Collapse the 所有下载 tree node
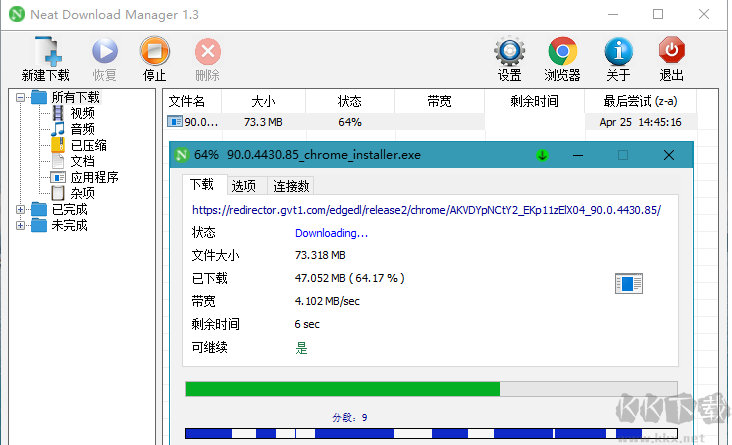The height and width of the screenshot is (445, 732). (x=20, y=98)
